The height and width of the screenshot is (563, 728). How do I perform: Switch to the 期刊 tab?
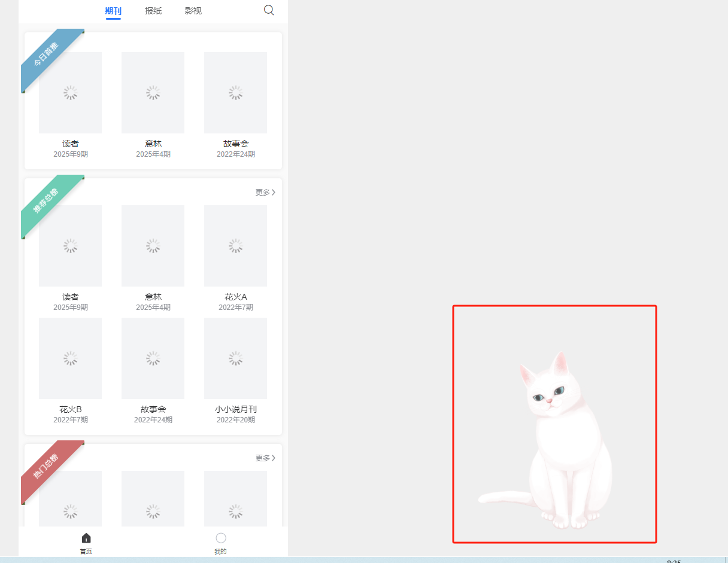pos(113,11)
